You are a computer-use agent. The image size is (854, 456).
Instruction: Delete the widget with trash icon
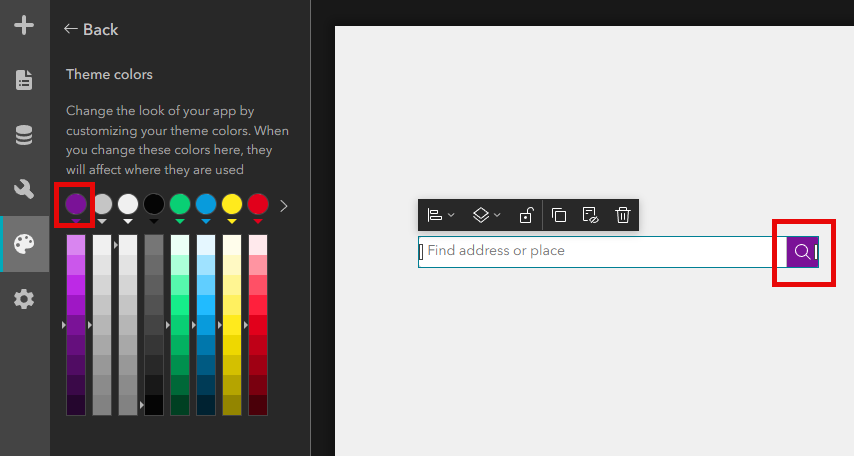click(623, 215)
